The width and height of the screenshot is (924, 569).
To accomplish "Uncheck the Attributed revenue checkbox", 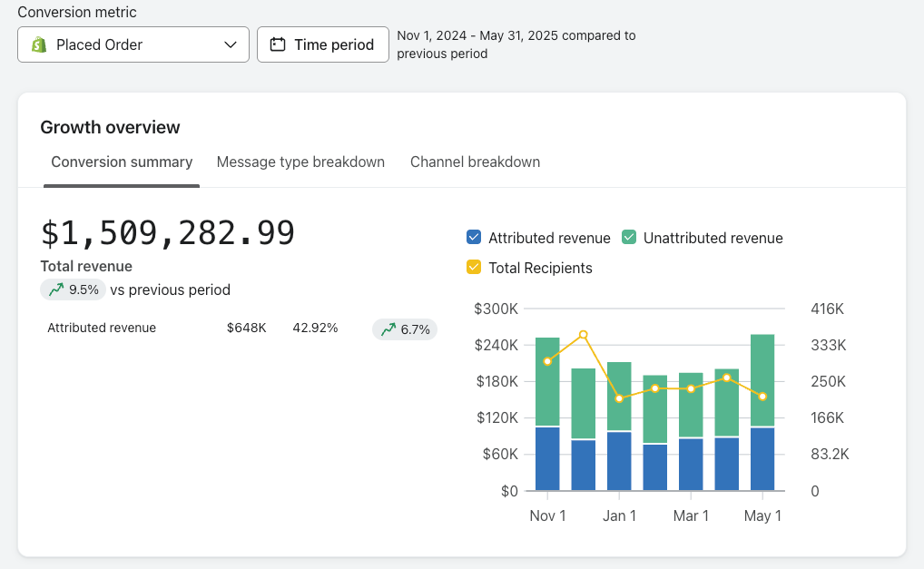I will click(473, 238).
